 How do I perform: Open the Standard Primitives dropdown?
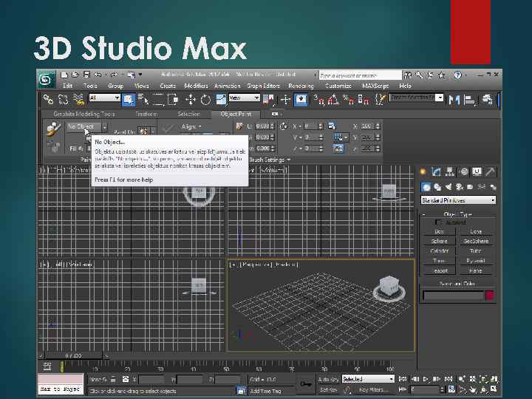pos(458,200)
